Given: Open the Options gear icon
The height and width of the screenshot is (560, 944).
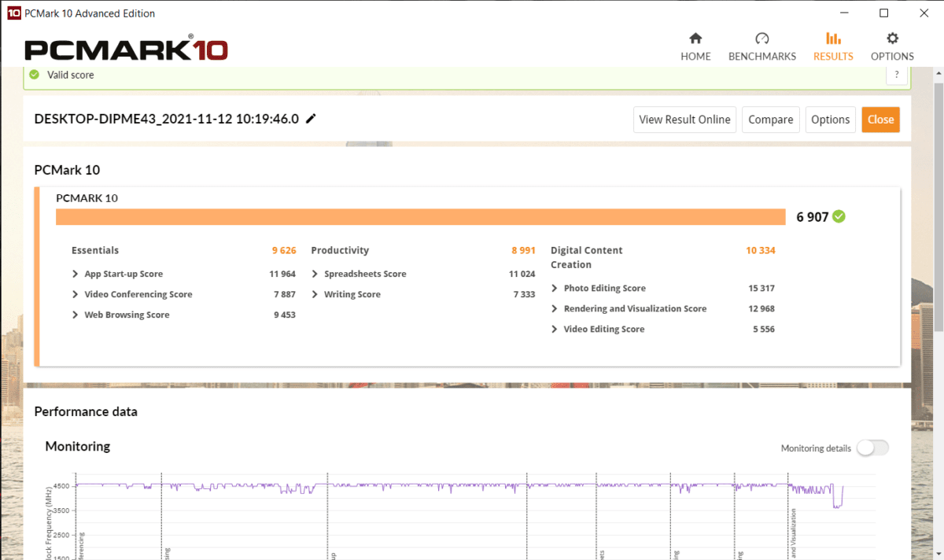Looking at the screenshot, I should pyautogui.click(x=892, y=39).
